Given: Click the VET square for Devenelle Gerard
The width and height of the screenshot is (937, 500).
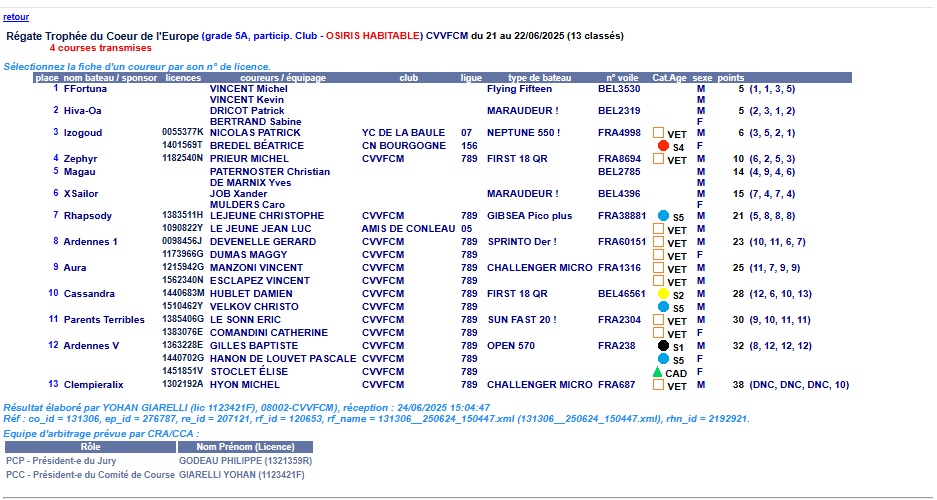Looking at the screenshot, I should pos(658,242).
